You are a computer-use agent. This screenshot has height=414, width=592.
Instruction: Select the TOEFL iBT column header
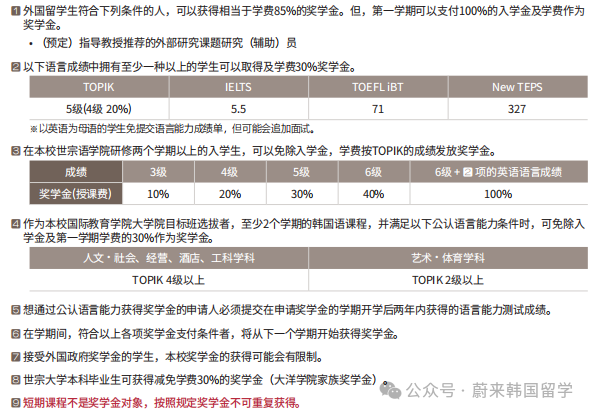[378, 87]
